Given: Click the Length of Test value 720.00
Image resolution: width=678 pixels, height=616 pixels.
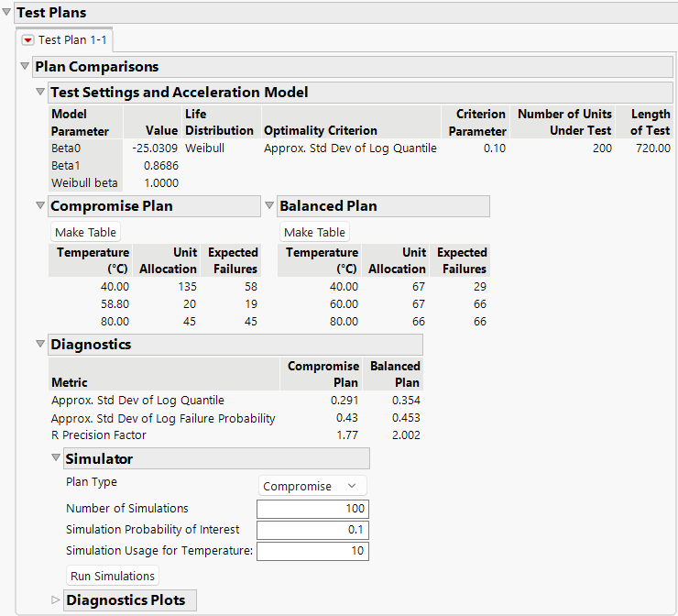Looking at the screenshot, I should point(653,148).
